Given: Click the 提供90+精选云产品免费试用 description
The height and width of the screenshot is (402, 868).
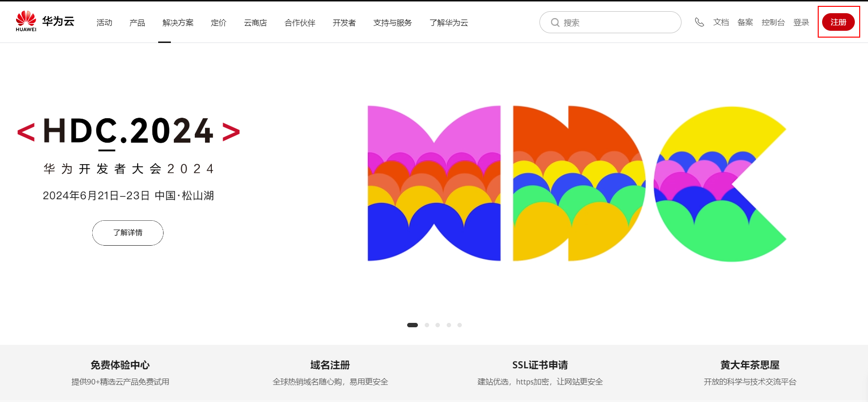Looking at the screenshot, I should [120, 382].
